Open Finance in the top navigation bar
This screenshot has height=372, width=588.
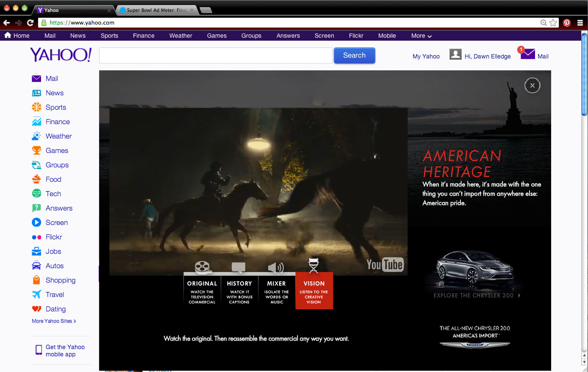pyautogui.click(x=144, y=36)
